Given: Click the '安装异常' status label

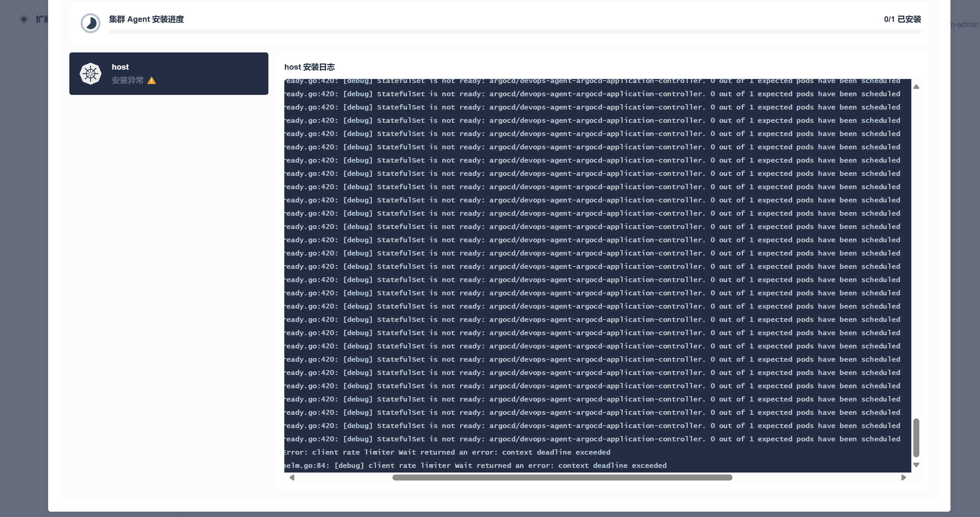Looking at the screenshot, I should tap(127, 80).
